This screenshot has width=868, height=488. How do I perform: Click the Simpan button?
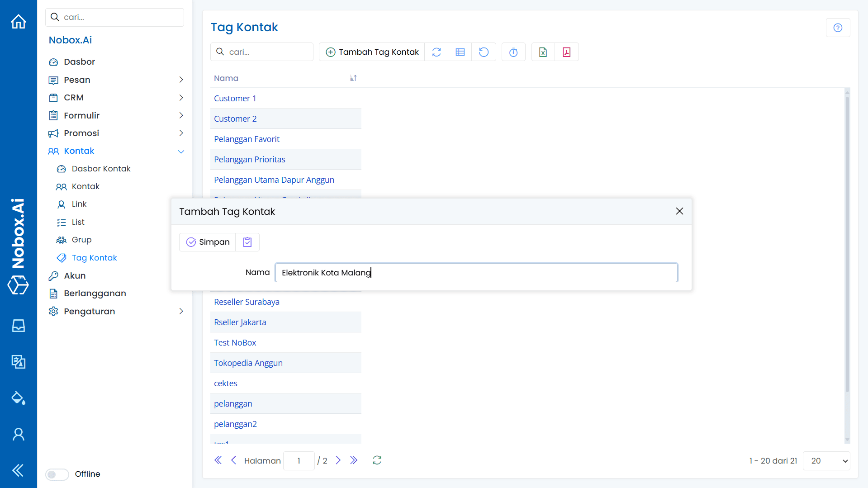pos(208,242)
